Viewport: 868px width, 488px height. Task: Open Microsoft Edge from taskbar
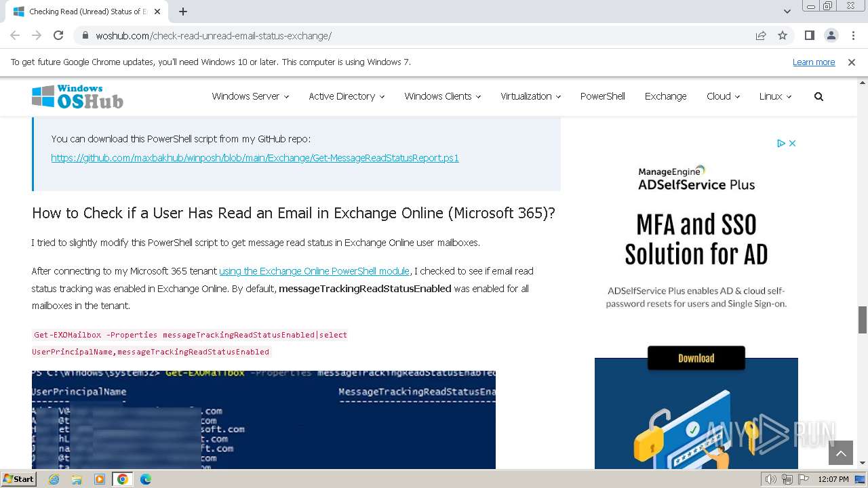point(146,479)
